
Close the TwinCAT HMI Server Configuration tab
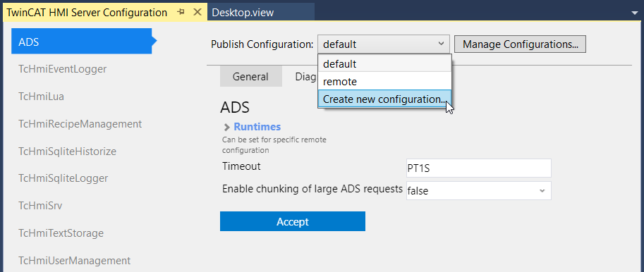(x=197, y=12)
